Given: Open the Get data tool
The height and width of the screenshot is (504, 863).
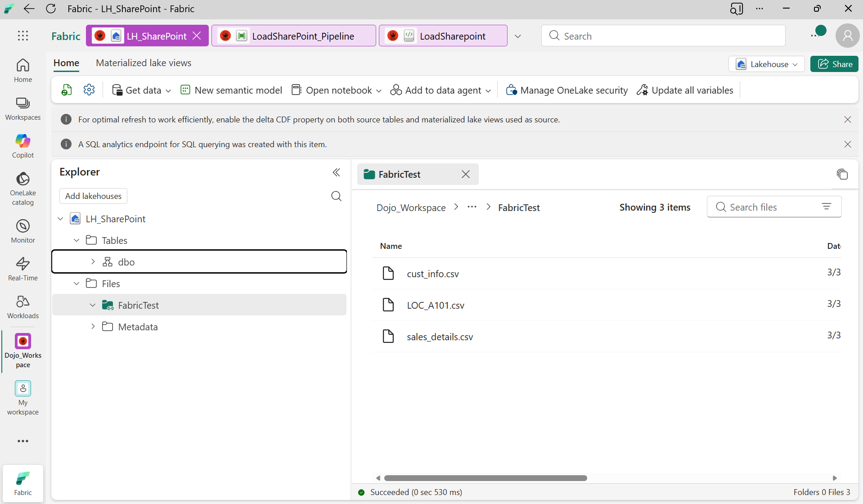Looking at the screenshot, I should [x=141, y=90].
